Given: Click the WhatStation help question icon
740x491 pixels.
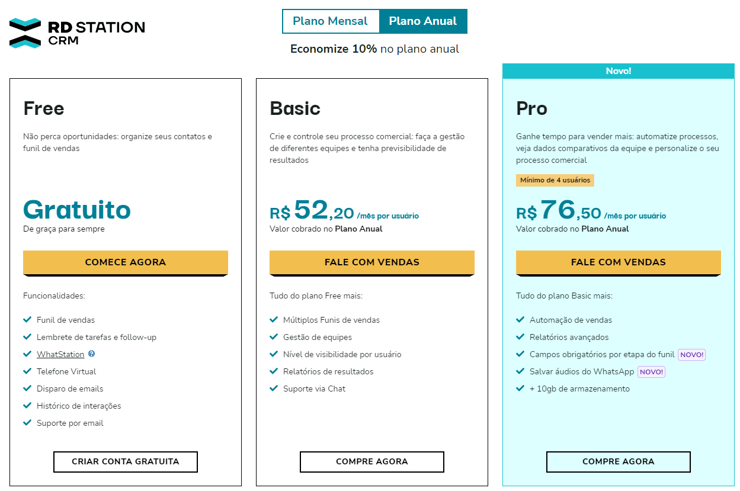Looking at the screenshot, I should (x=92, y=354).
